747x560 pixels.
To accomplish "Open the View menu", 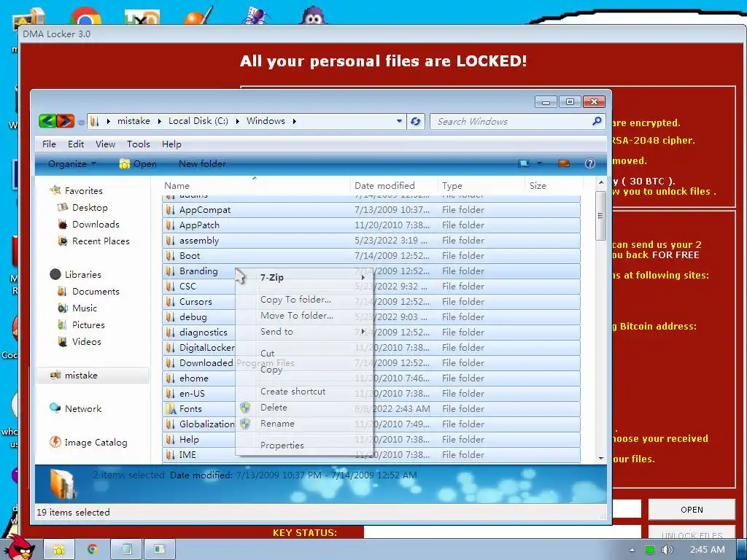I will [105, 144].
